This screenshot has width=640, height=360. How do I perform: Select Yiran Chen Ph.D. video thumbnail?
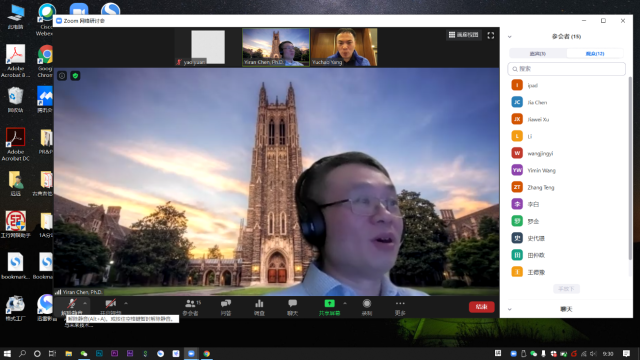click(276, 47)
